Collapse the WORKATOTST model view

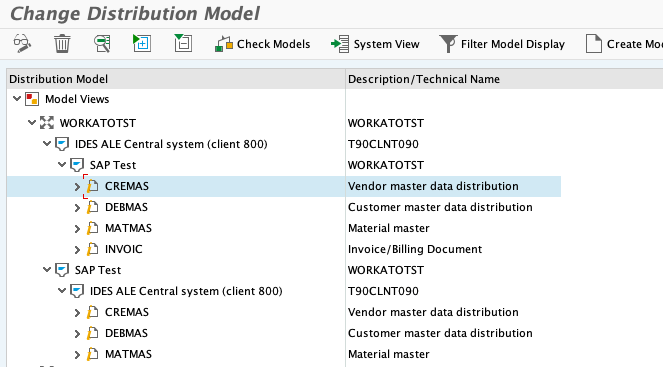(x=32, y=123)
